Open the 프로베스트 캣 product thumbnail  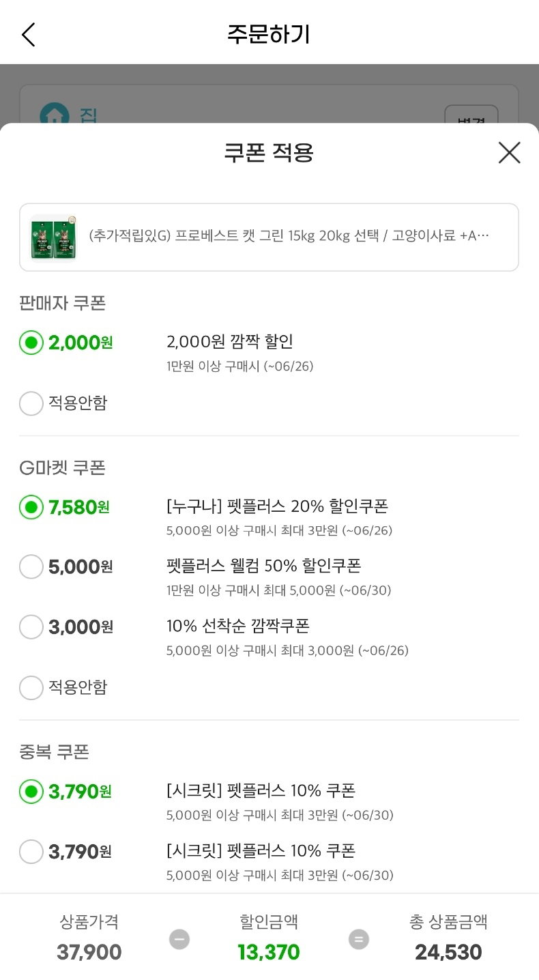click(53, 237)
